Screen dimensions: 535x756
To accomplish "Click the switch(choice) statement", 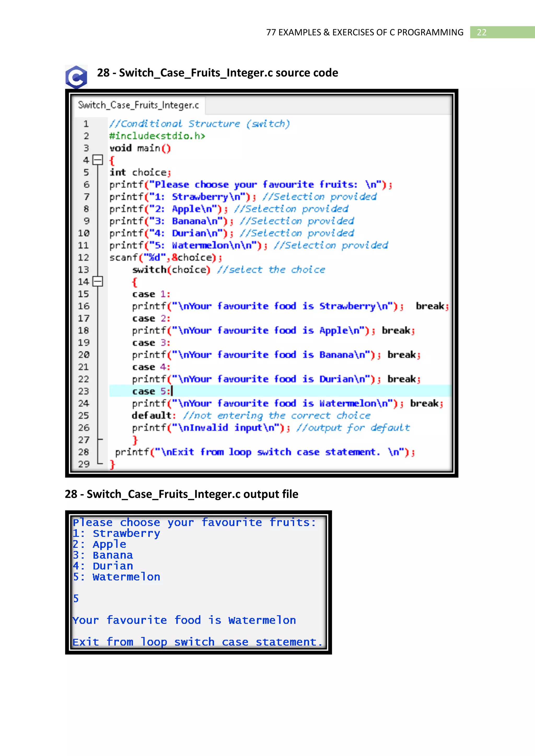I will [171, 270].
